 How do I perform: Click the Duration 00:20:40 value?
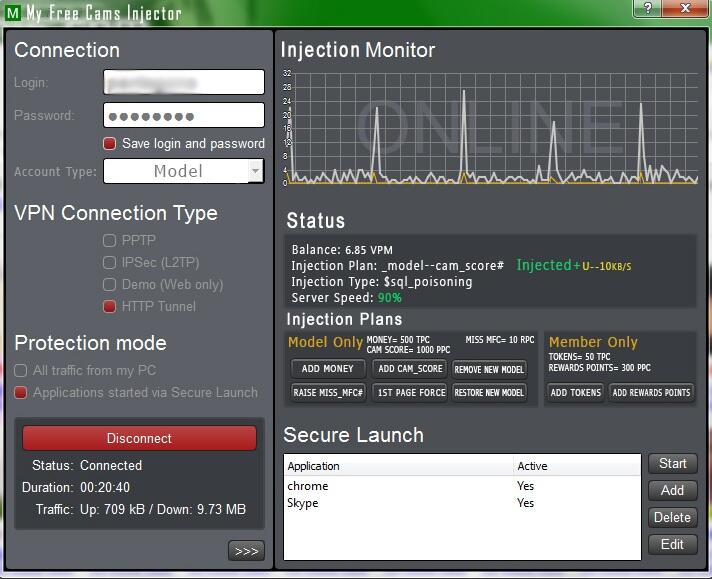click(105, 488)
